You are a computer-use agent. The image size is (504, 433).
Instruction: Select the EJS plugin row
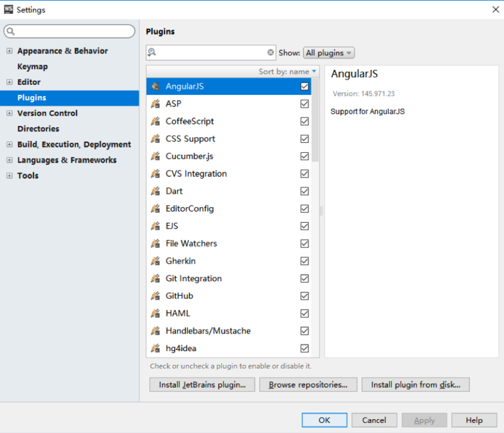(229, 226)
